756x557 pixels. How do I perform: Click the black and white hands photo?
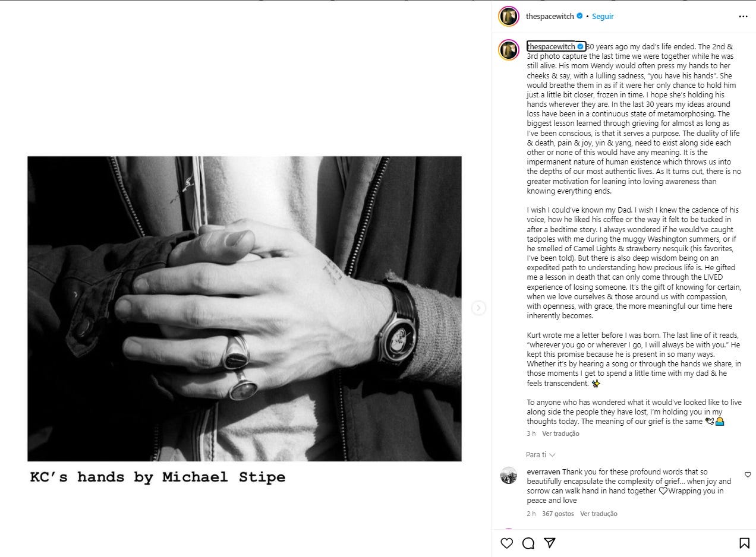point(244,309)
